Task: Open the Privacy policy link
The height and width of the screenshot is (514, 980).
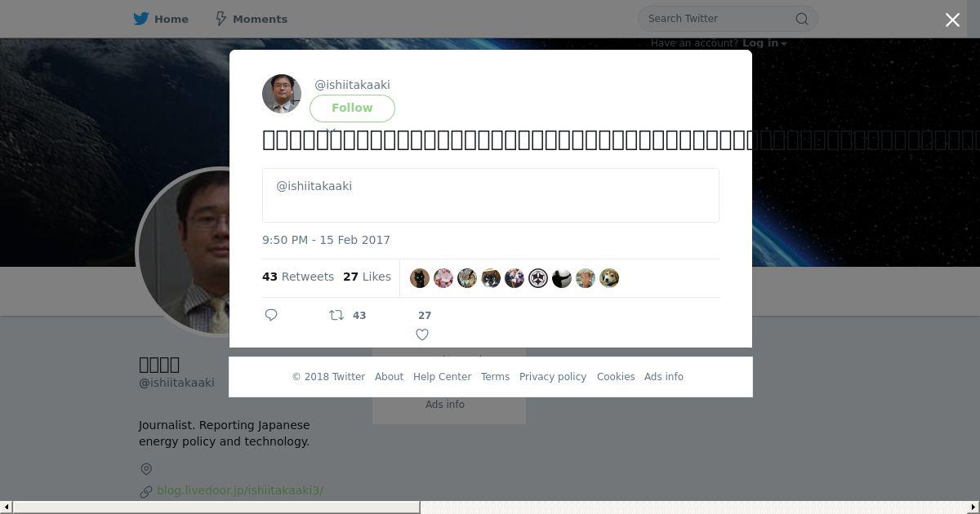Action: [x=553, y=377]
